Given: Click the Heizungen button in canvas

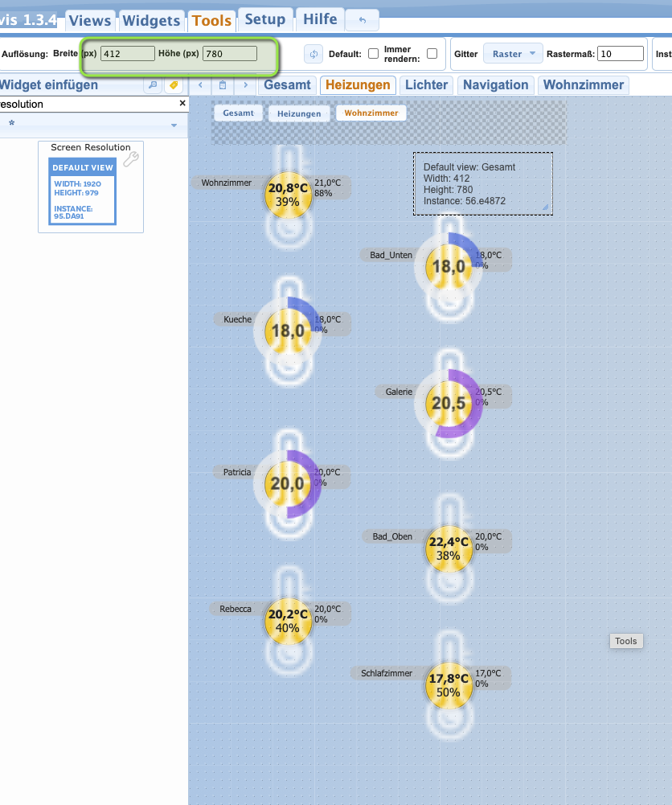Looking at the screenshot, I should pos(299,113).
